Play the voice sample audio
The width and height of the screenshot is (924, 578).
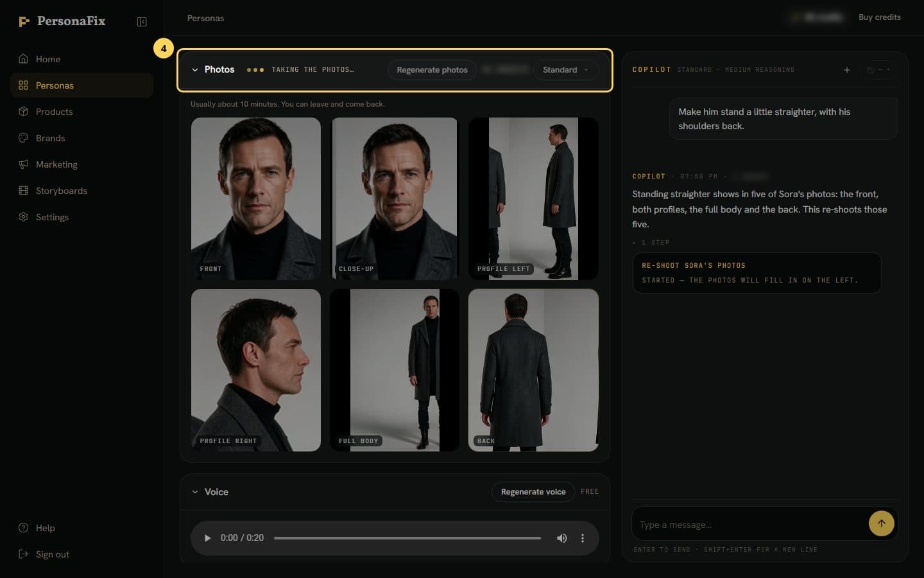coord(207,538)
